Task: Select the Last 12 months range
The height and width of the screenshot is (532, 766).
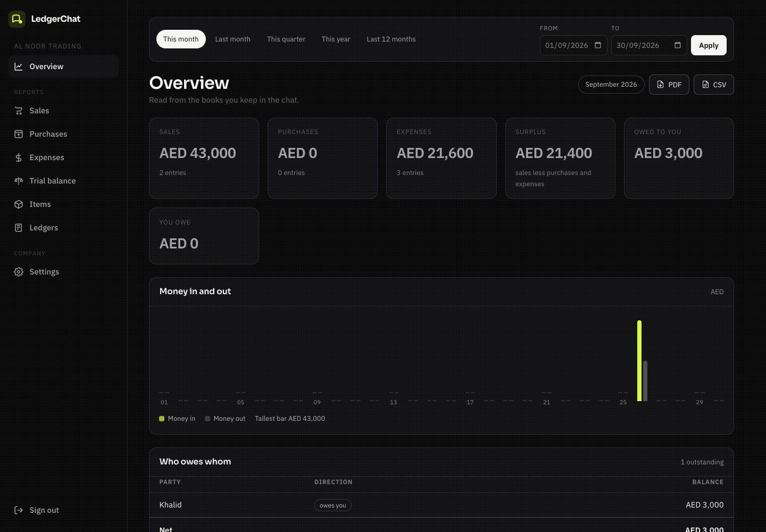Action: click(391, 39)
